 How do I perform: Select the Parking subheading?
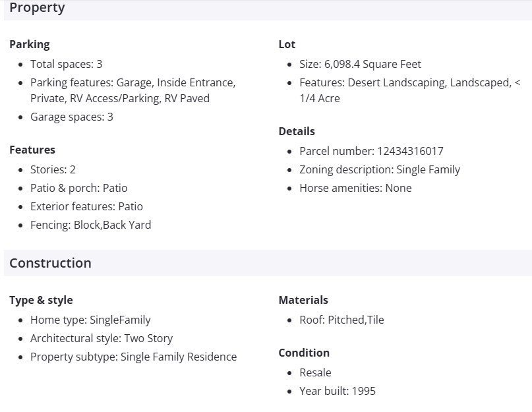30,44
